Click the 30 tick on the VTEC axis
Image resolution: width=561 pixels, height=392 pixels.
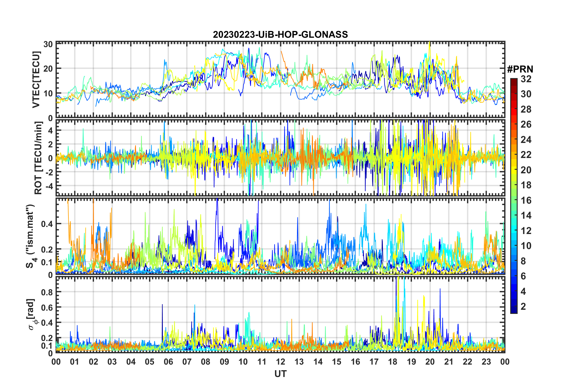point(48,44)
